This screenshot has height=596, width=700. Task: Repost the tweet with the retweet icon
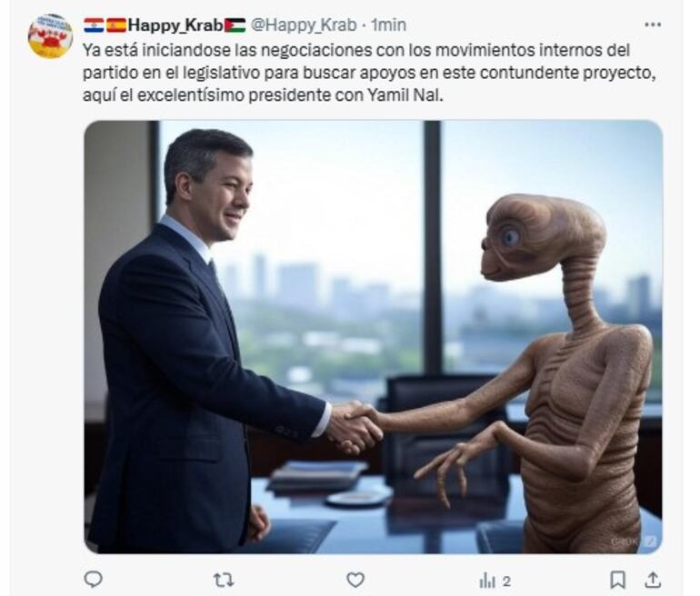pyautogui.click(x=224, y=580)
